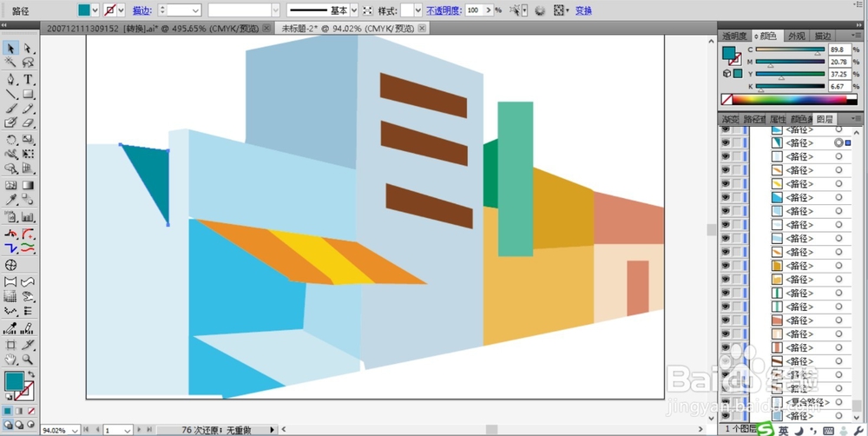The width and height of the screenshot is (868, 436).
Task: Click the opacity 100 input field
Action: click(474, 10)
